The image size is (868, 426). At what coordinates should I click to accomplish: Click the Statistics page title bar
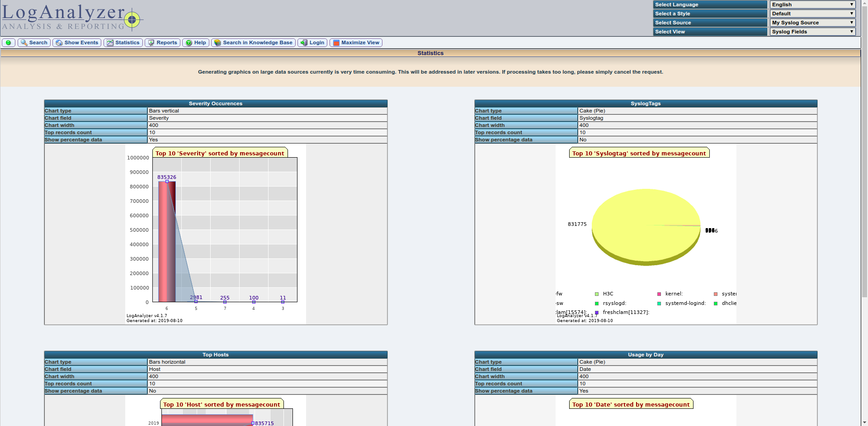[x=430, y=53]
